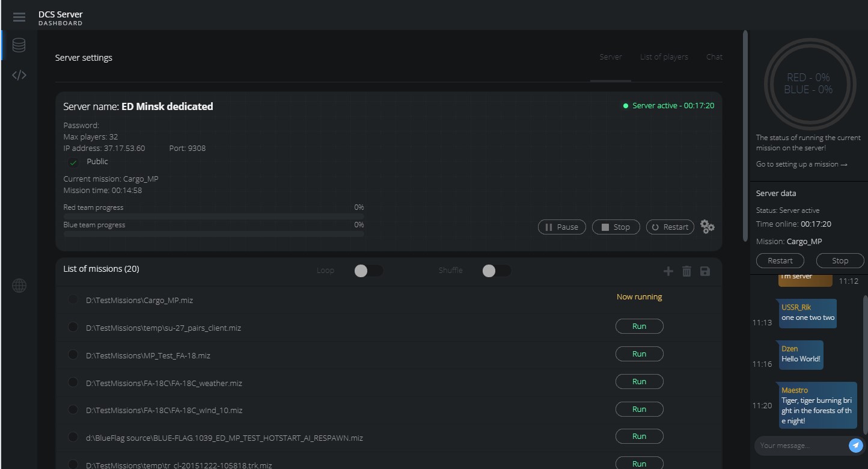Add a new mission with the plus icon

tap(668, 271)
